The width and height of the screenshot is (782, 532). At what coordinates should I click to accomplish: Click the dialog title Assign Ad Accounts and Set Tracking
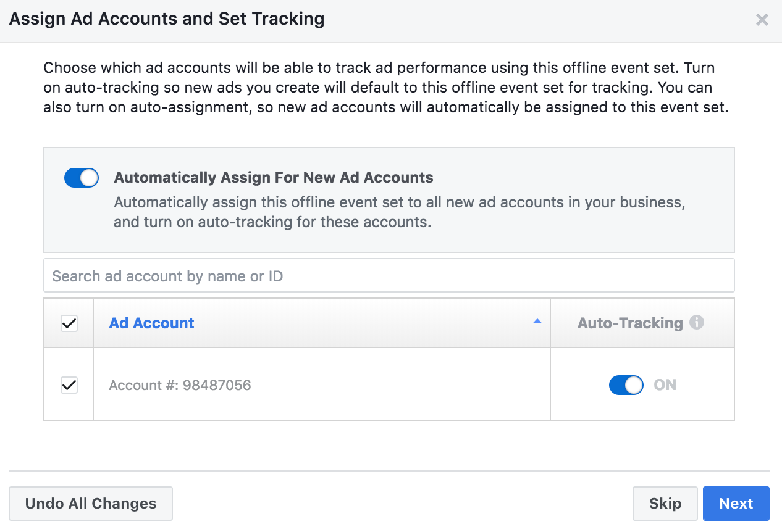pos(167,19)
